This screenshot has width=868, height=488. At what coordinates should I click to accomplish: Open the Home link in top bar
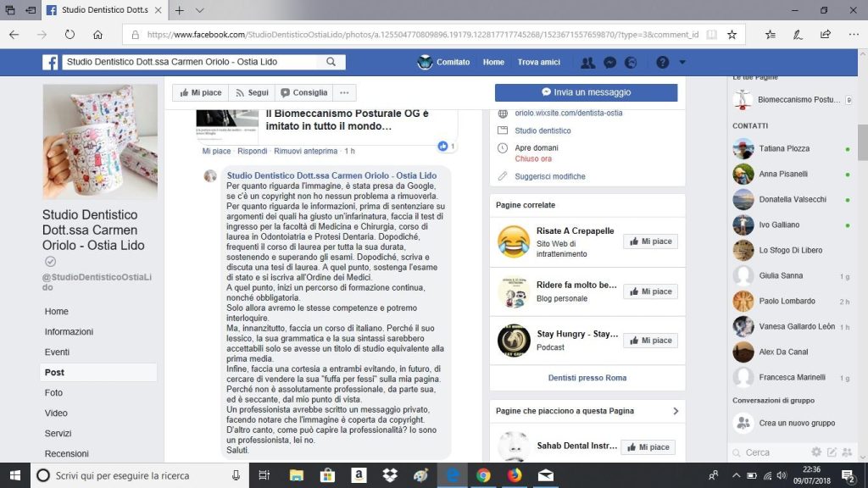coord(493,62)
